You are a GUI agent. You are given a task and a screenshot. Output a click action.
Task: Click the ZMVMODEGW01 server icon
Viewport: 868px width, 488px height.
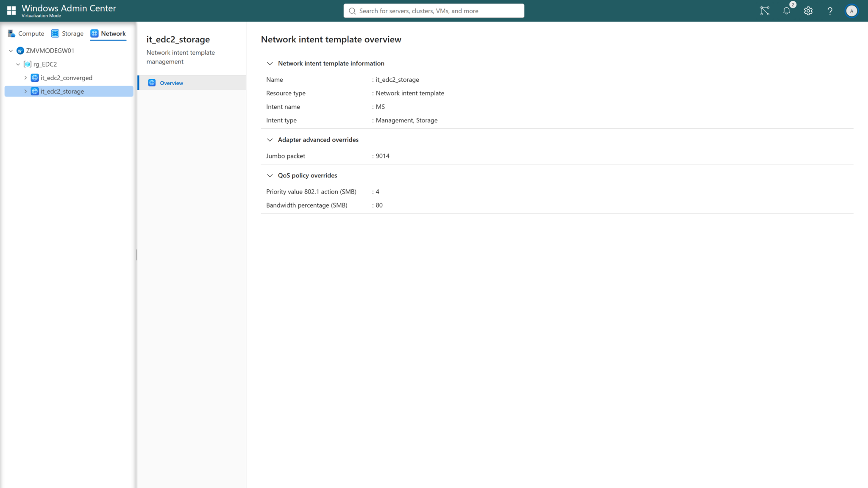(20, 50)
